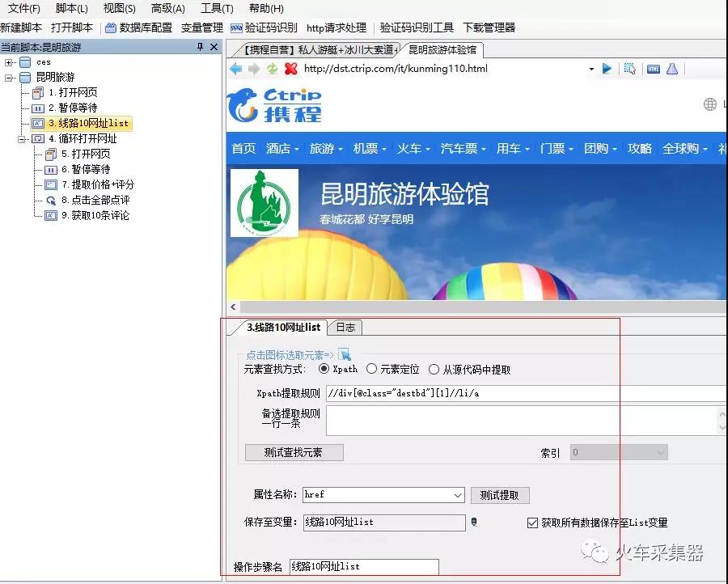
Task: Select the 元素定位 radio button
Action: pyautogui.click(x=371, y=369)
